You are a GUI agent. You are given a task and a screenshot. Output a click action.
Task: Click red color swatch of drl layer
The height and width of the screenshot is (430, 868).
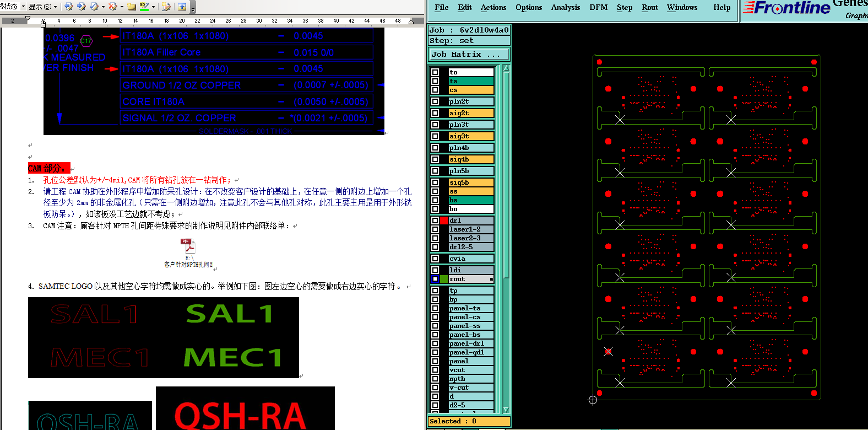click(444, 221)
